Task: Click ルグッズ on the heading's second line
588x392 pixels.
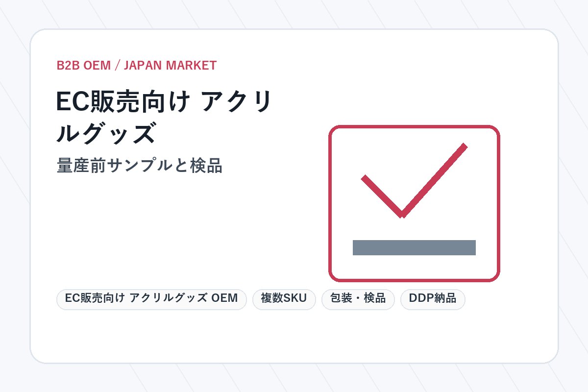Action: point(106,133)
